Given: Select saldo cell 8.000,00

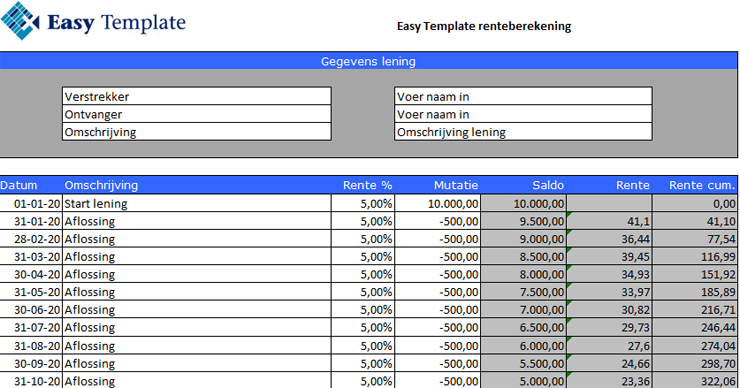Looking at the screenshot, I should 524,274.
